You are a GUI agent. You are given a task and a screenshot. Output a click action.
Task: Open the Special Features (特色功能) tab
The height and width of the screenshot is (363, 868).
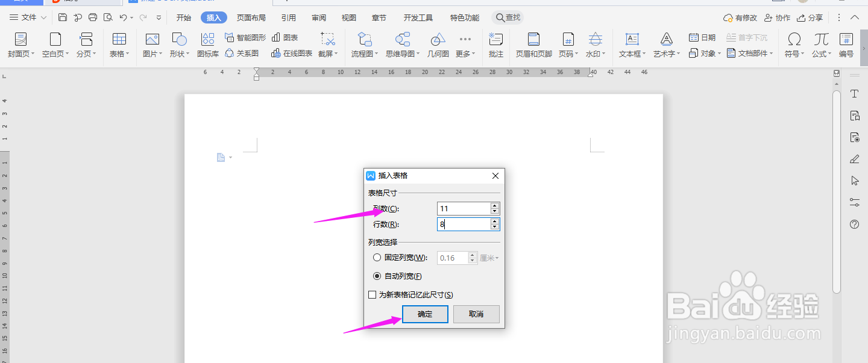coord(465,18)
